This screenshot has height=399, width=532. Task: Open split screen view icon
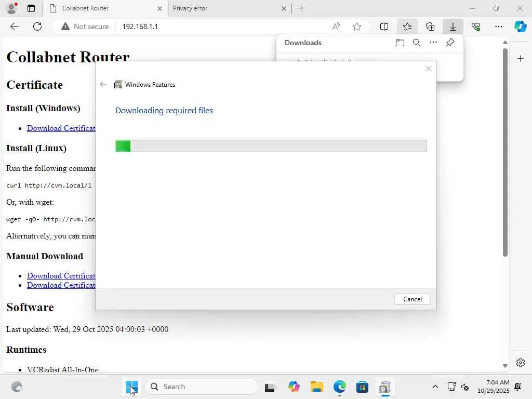[x=384, y=26]
